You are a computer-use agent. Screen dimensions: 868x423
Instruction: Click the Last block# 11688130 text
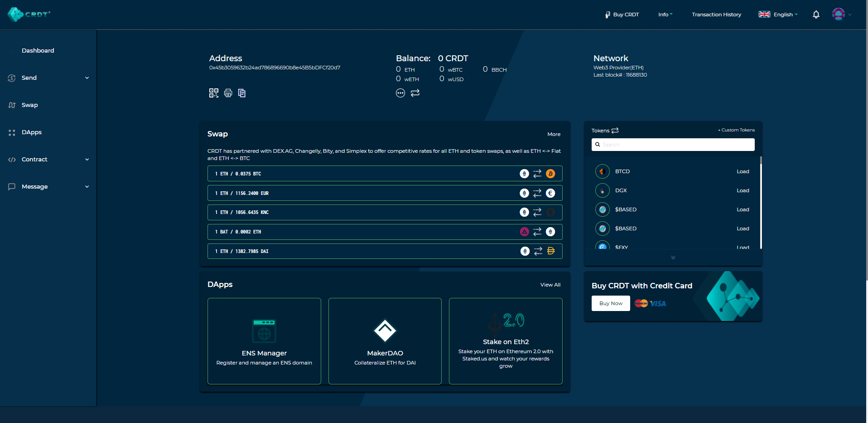pos(620,75)
